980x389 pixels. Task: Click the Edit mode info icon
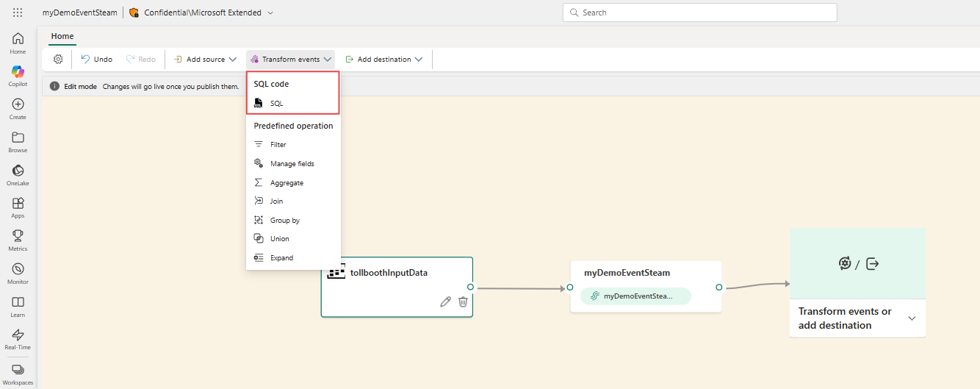54,86
